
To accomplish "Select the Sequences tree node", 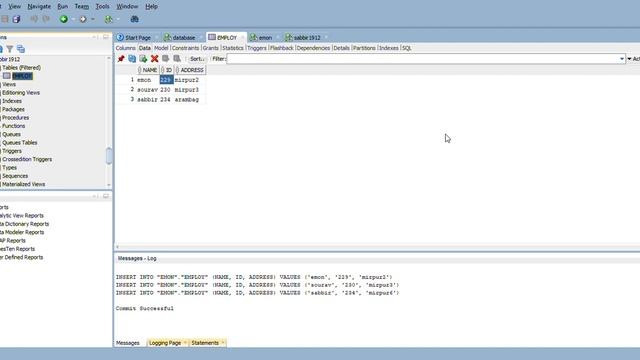I will (15, 176).
